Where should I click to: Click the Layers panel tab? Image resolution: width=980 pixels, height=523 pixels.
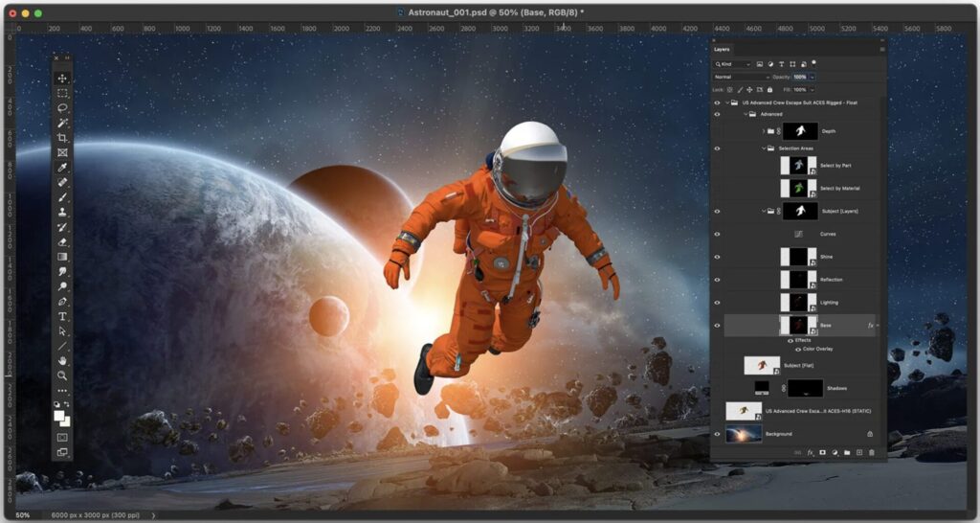(722, 48)
